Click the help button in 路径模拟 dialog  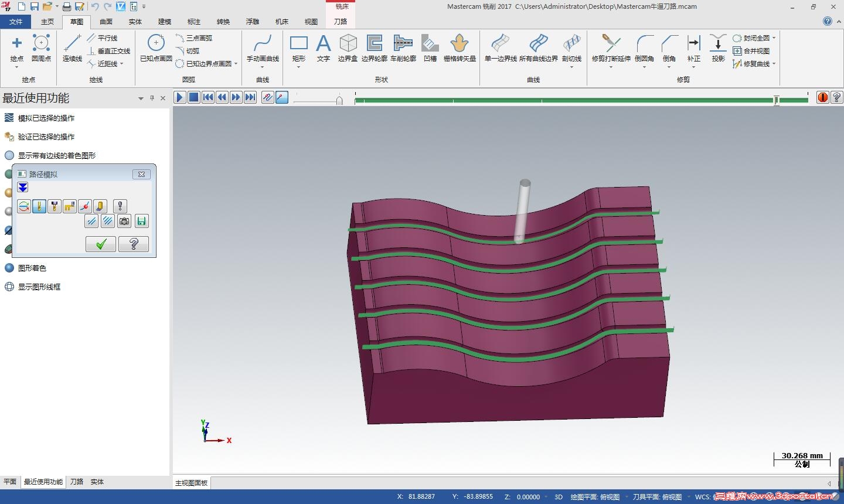coord(134,244)
